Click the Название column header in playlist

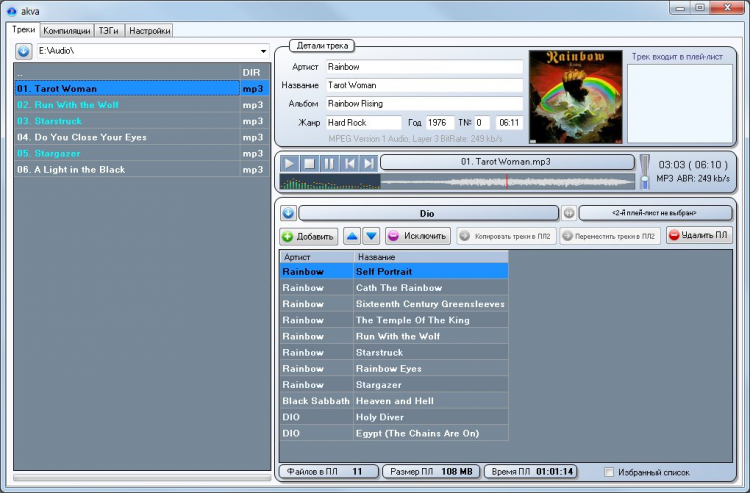point(431,257)
